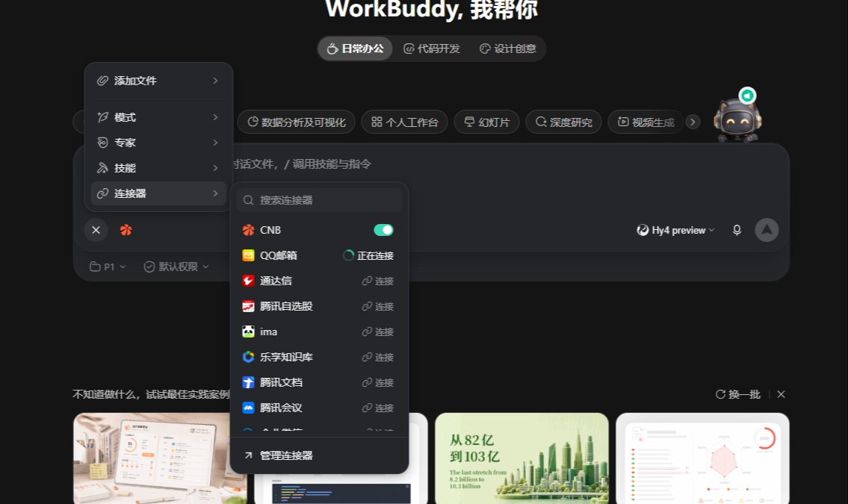Image resolution: width=848 pixels, height=504 pixels.
Task: Show more quick action chips arrow
Action: [x=693, y=122]
